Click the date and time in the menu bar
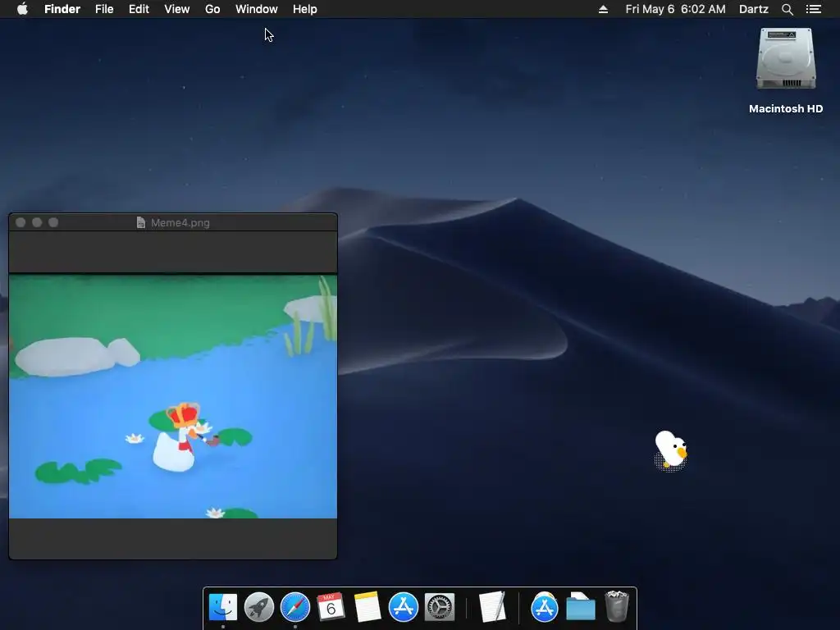Screen dimensions: 840x630 [676, 9]
